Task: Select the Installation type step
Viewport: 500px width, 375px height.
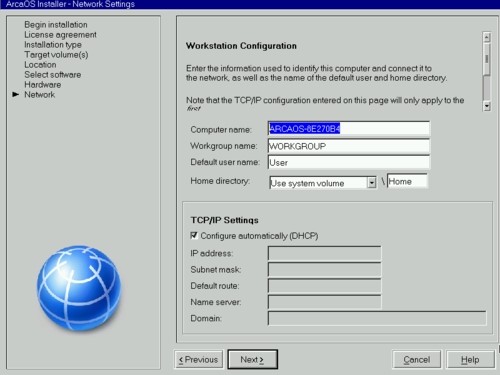Action: tap(53, 45)
